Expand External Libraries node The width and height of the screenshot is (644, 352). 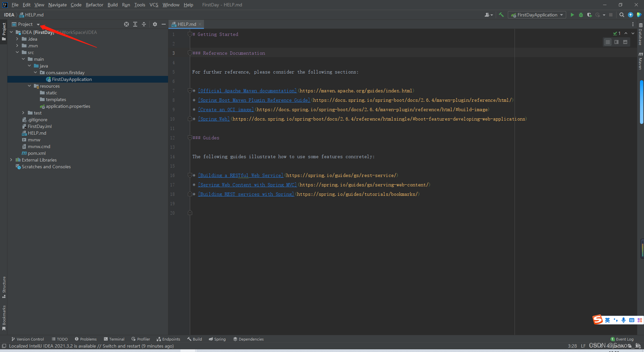pos(11,160)
